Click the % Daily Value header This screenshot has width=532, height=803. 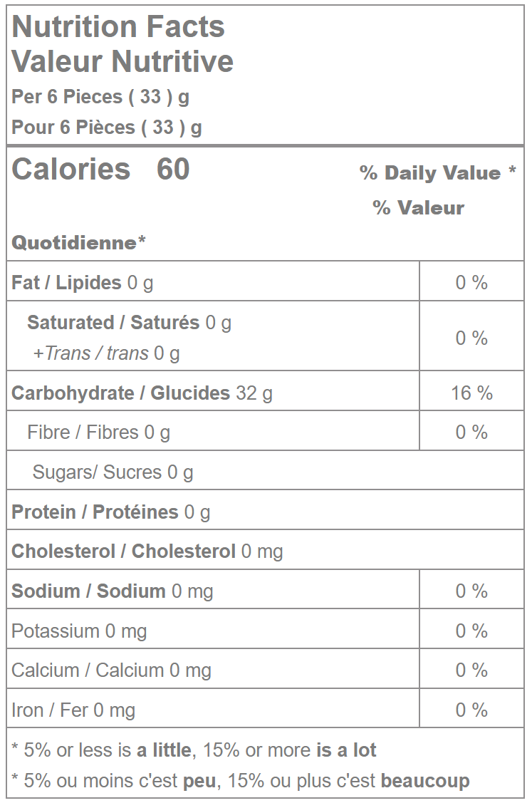(437, 173)
